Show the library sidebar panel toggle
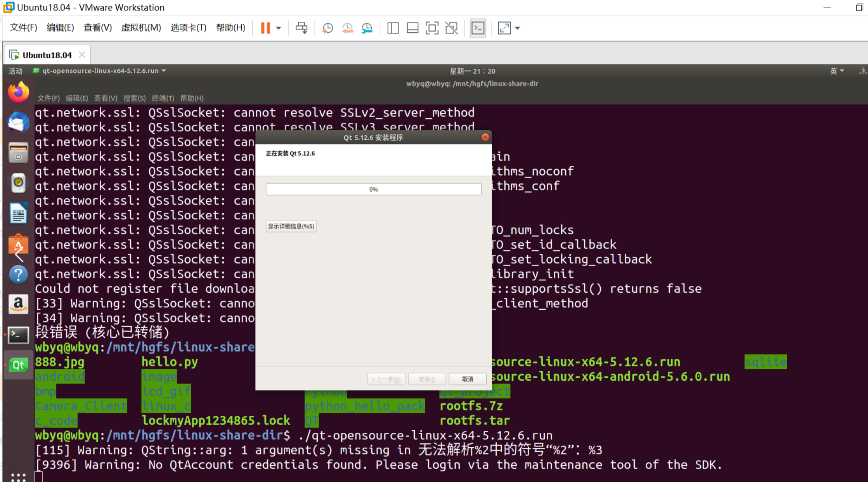This screenshot has width=868, height=482. 393,28
